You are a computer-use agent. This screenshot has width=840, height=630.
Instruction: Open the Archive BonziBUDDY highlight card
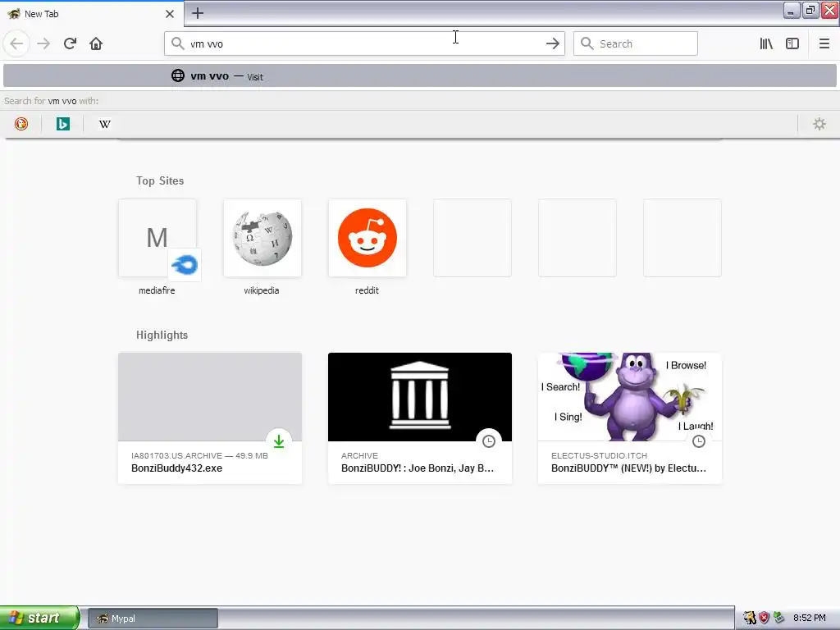[x=420, y=418]
